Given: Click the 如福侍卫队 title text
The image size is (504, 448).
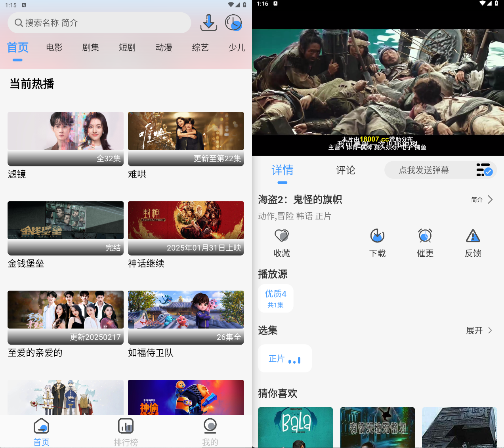Looking at the screenshot, I should coord(151,353).
